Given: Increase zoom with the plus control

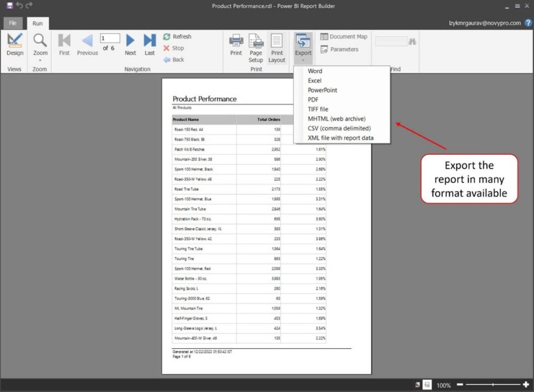Looking at the screenshot, I should pos(527,385).
